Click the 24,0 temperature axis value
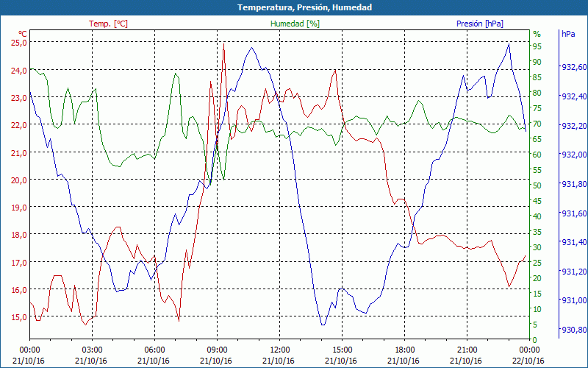Image resolution: width=588 pixels, height=368 pixels. pos(19,70)
